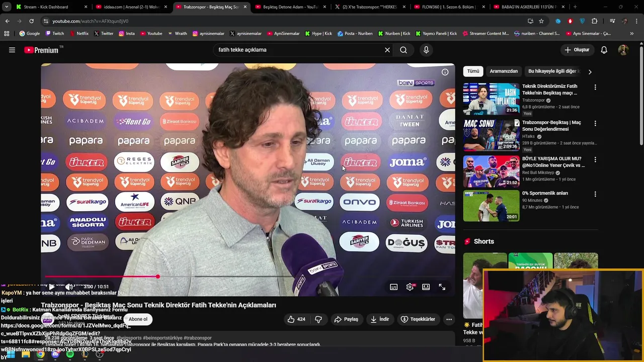Bookmark this page with the star icon
Image resolution: width=644 pixels, height=362 pixels.
tap(541, 21)
